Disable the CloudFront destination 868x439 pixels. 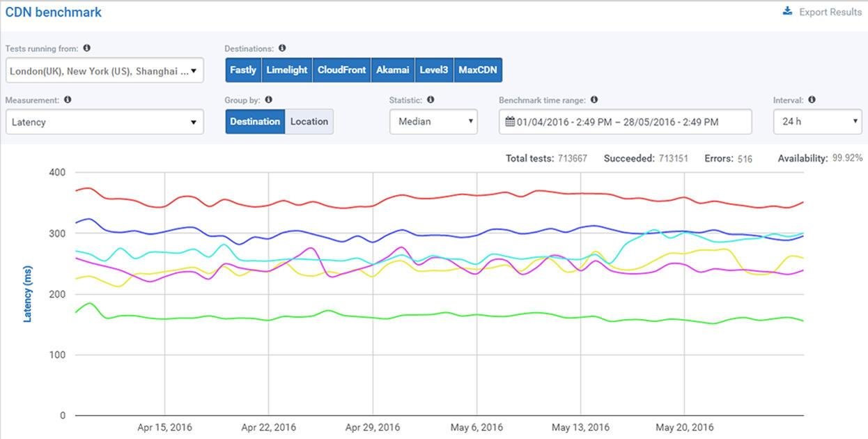click(x=341, y=70)
